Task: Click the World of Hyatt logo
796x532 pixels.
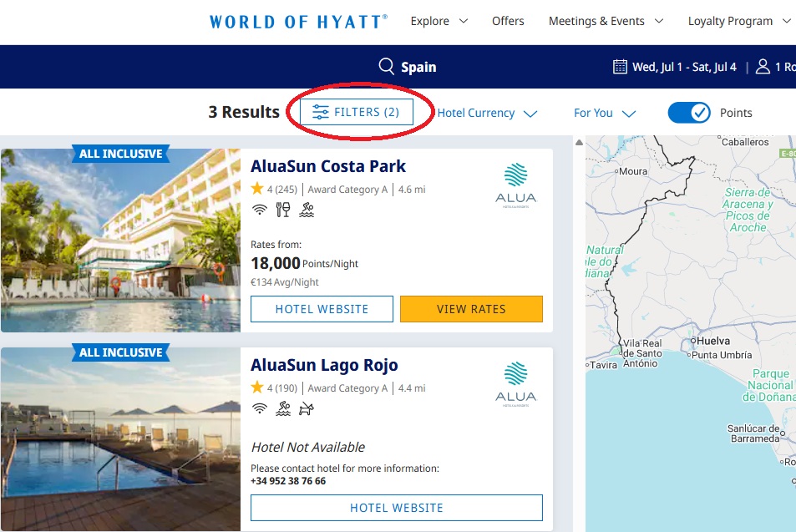Action: [298, 22]
